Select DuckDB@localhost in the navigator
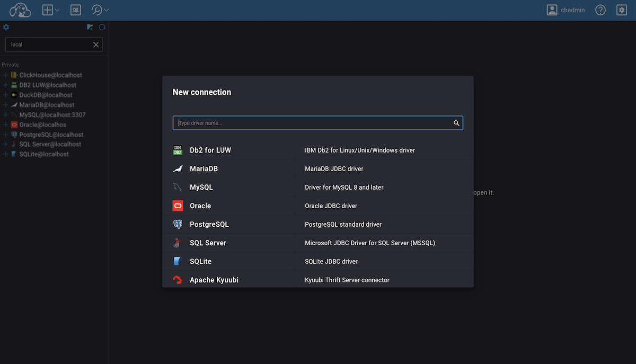 click(x=46, y=95)
